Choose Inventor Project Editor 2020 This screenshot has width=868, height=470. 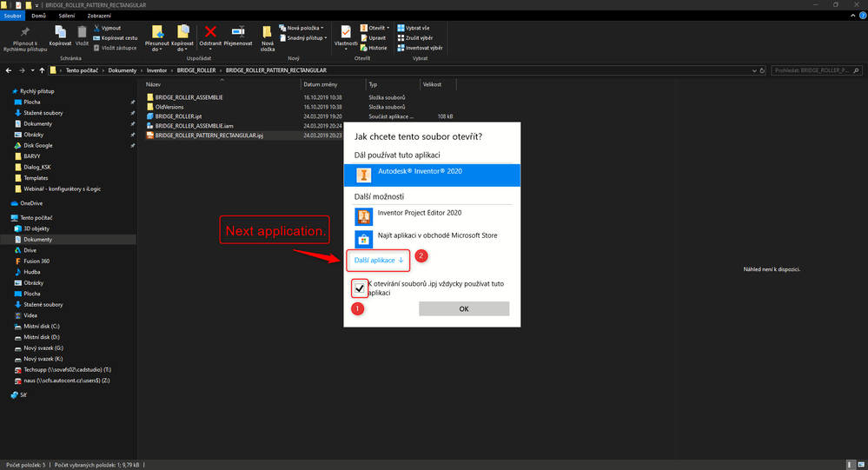[432, 216]
